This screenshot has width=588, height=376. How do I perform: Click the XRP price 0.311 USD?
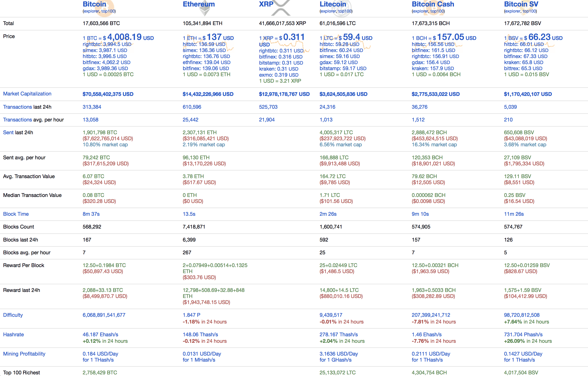282,40
